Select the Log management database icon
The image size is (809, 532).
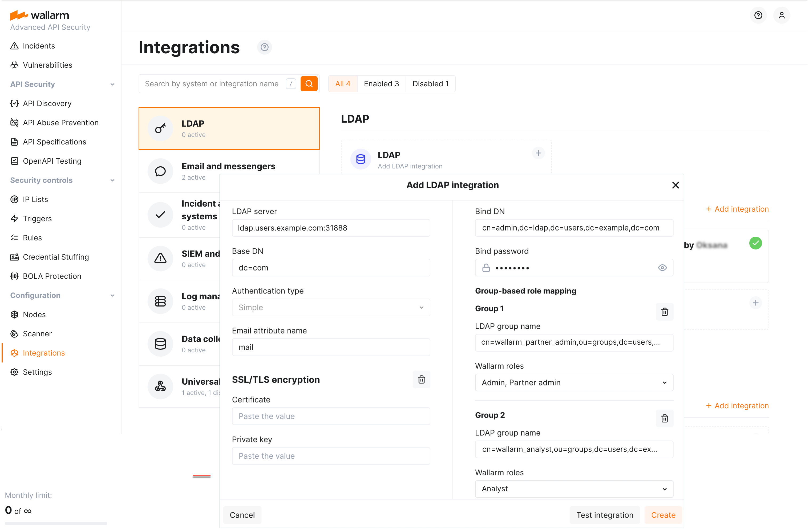click(160, 301)
